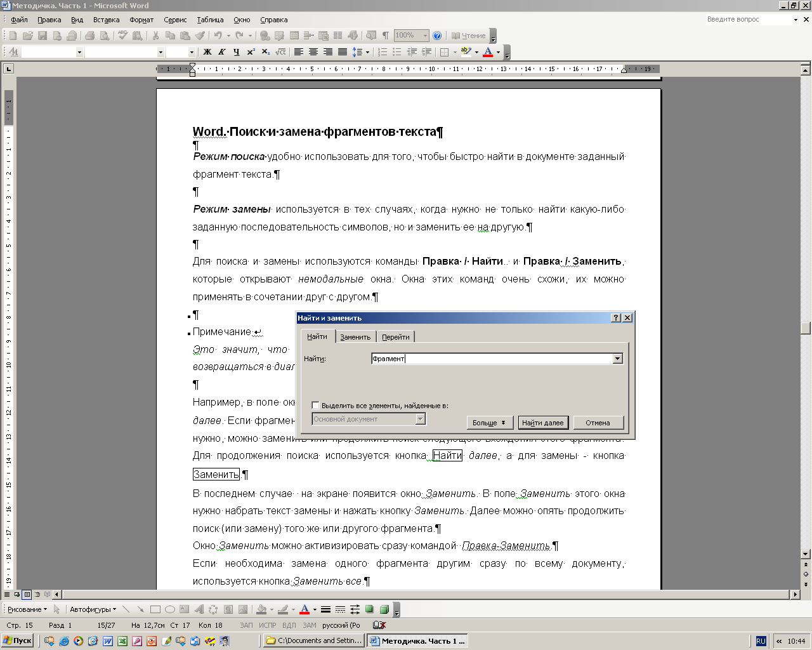Open the 'Сервис' menu

[x=175, y=20]
